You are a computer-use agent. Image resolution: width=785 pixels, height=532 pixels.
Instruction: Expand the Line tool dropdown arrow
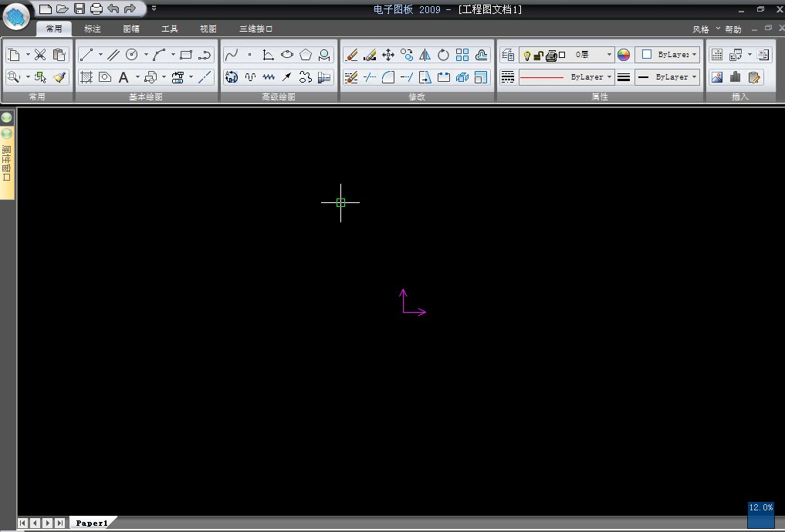(100, 55)
